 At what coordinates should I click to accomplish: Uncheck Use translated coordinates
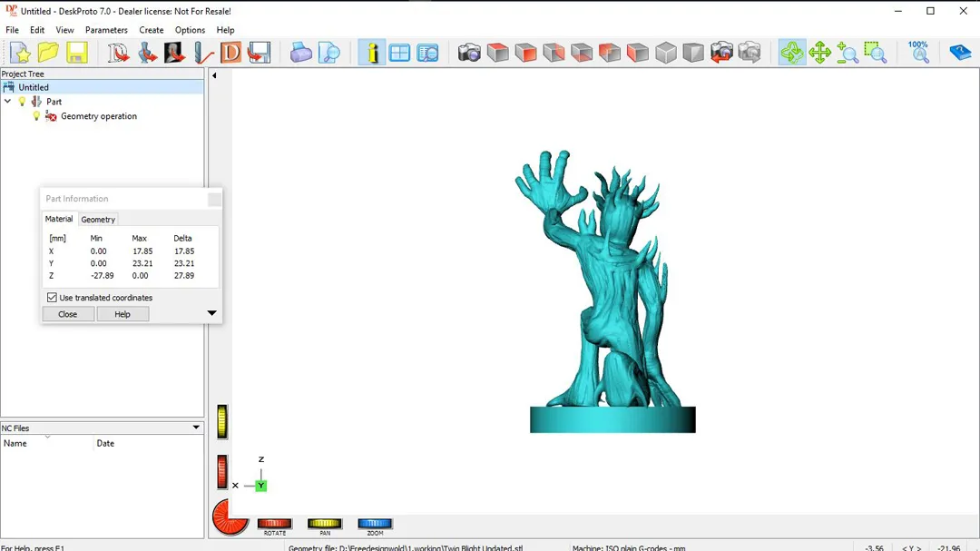52,298
